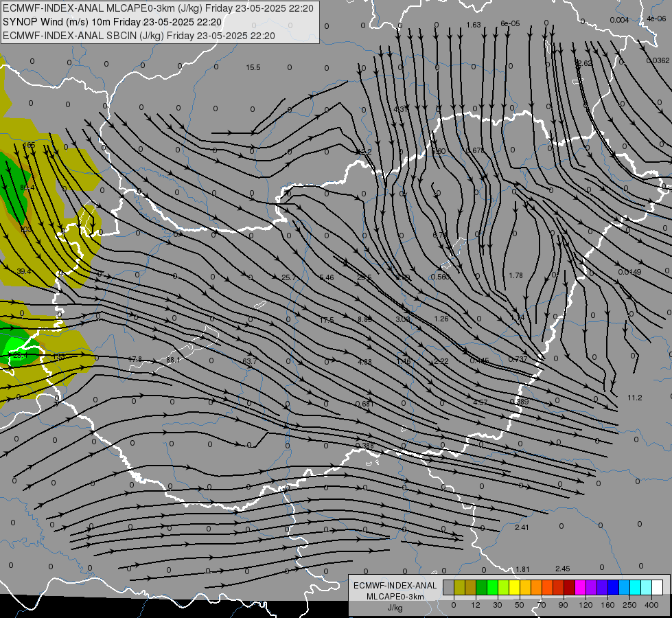Click the map value 0.389
The height and width of the screenshot is (618, 672).
(x=519, y=402)
